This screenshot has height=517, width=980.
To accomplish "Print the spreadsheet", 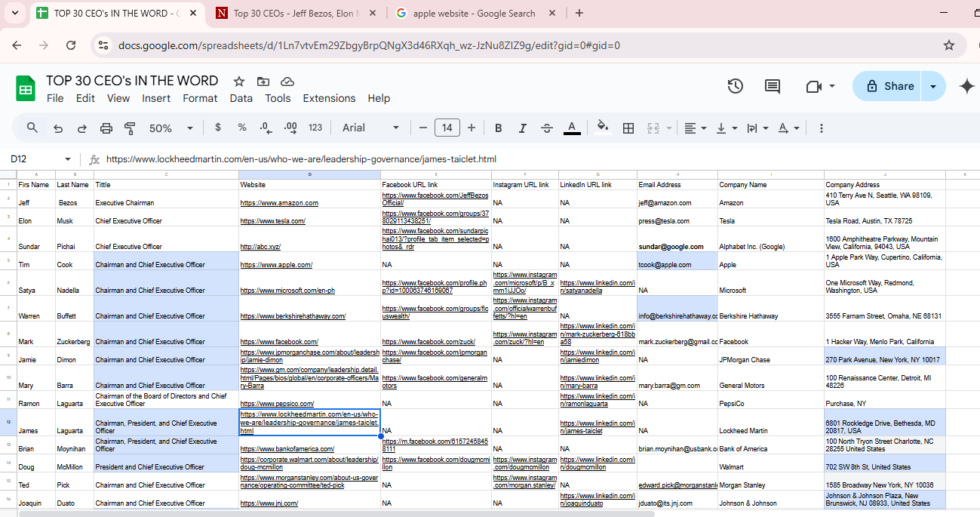I will [106, 128].
